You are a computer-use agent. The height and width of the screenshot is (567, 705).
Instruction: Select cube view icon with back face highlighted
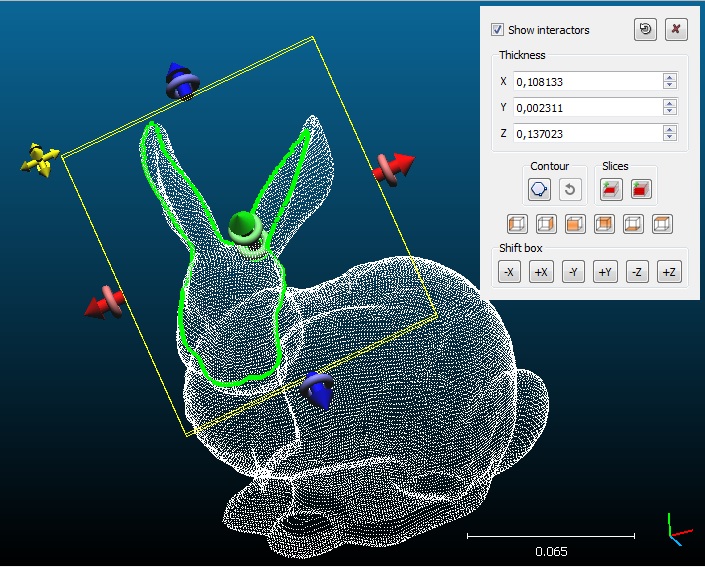click(x=604, y=224)
